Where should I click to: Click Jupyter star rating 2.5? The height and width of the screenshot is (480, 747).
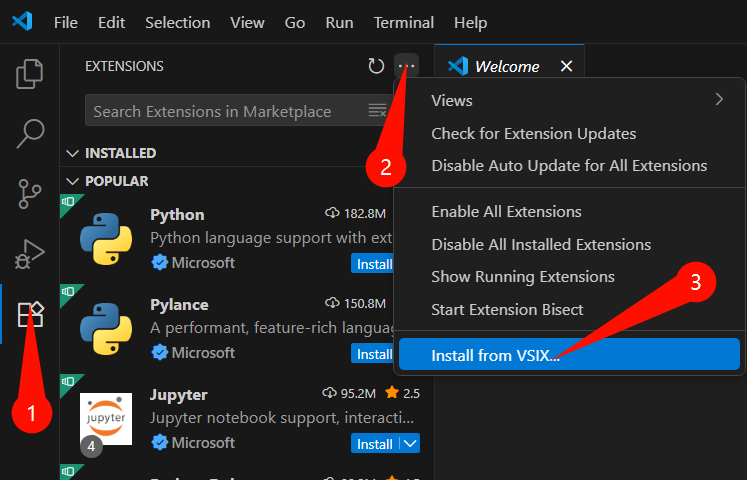[x=403, y=393]
